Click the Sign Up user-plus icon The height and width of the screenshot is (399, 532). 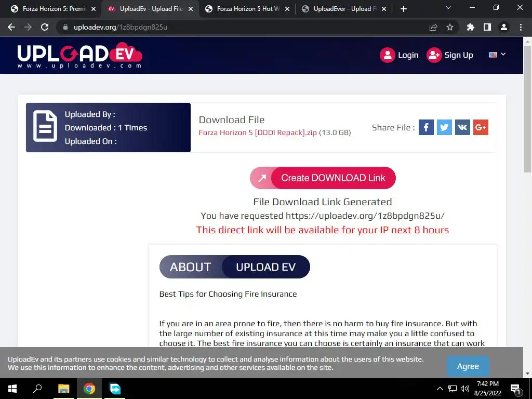[x=434, y=55]
